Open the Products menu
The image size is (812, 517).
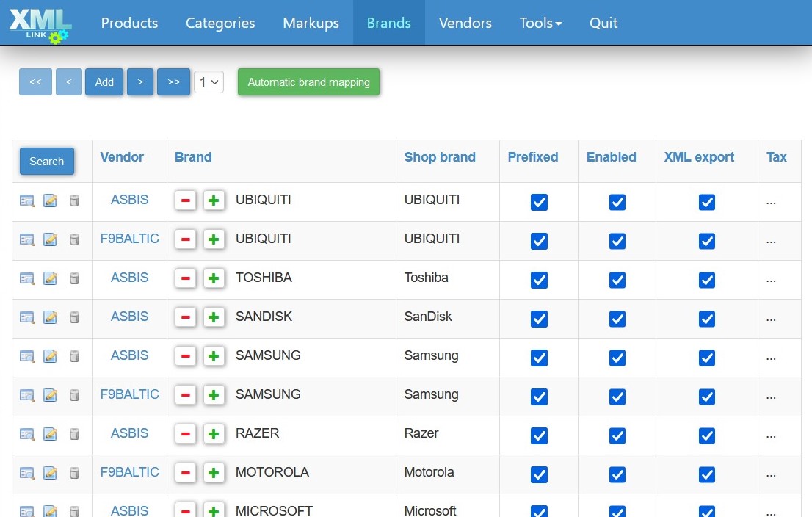coord(129,23)
